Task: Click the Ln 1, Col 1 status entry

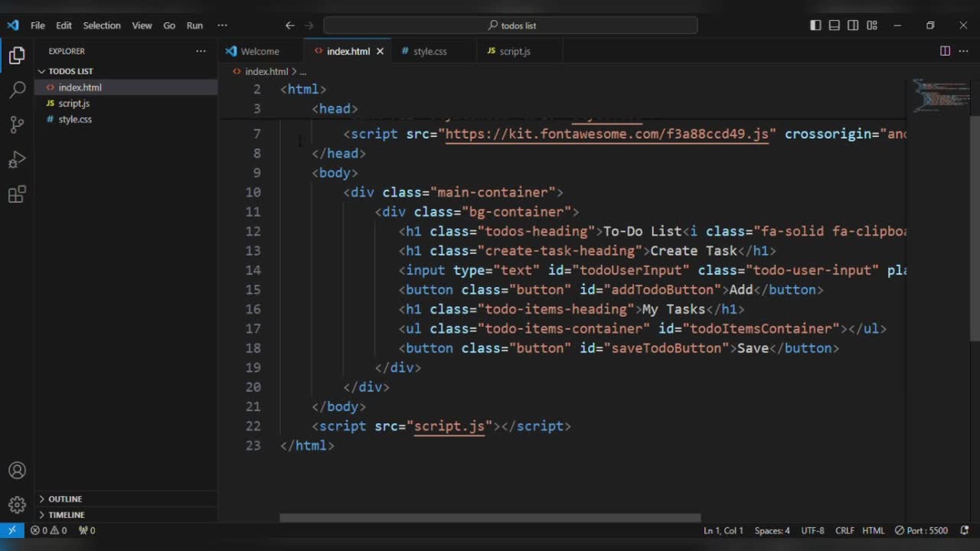Action: coord(724,530)
